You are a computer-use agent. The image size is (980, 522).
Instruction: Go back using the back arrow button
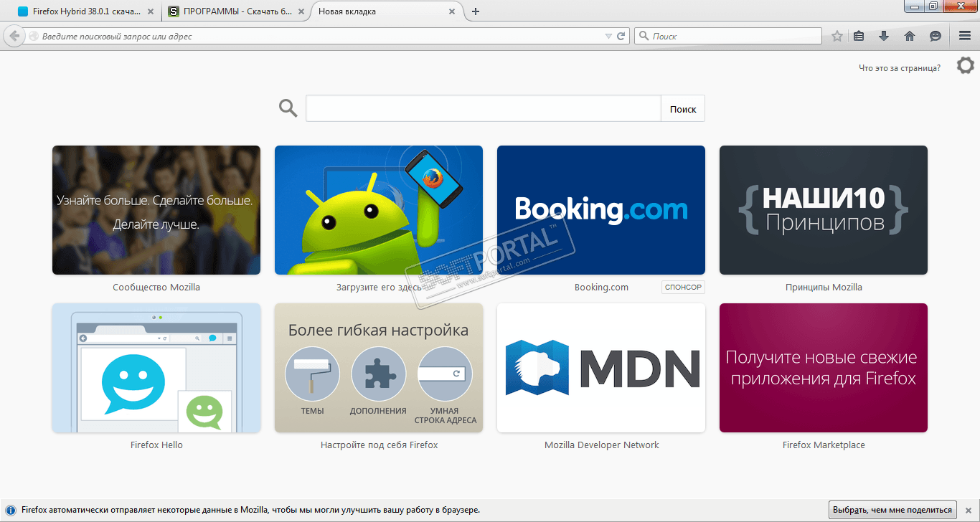14,36
